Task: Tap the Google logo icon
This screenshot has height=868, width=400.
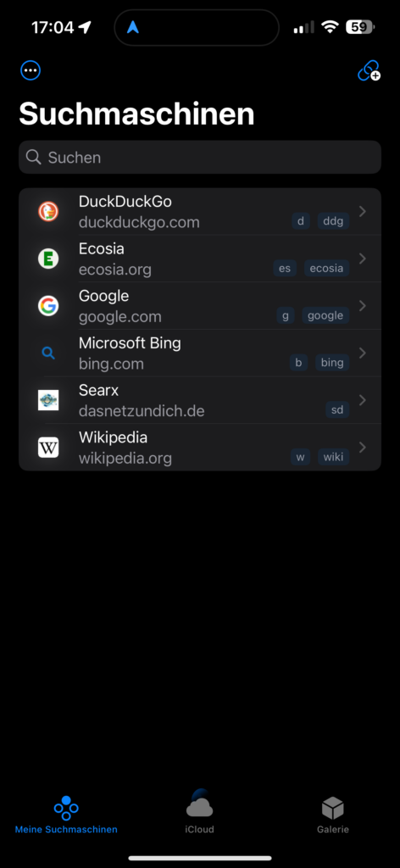Action: [48, 305]
